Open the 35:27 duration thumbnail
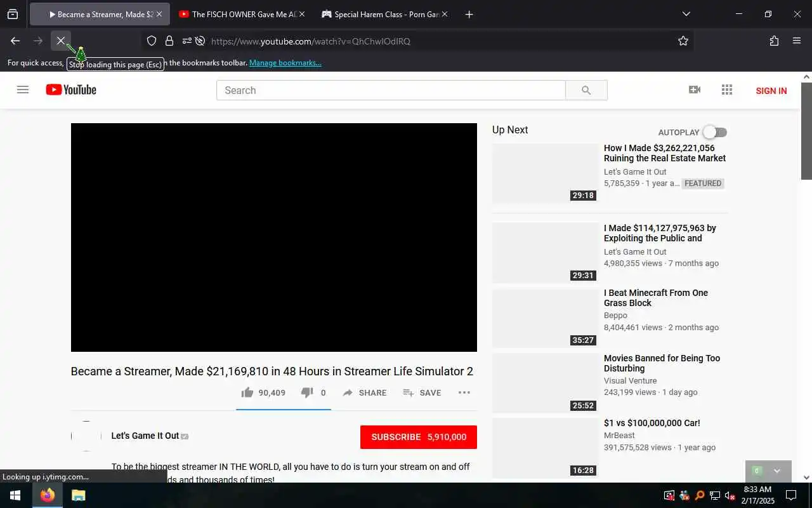812x508 pixels. 545,318
